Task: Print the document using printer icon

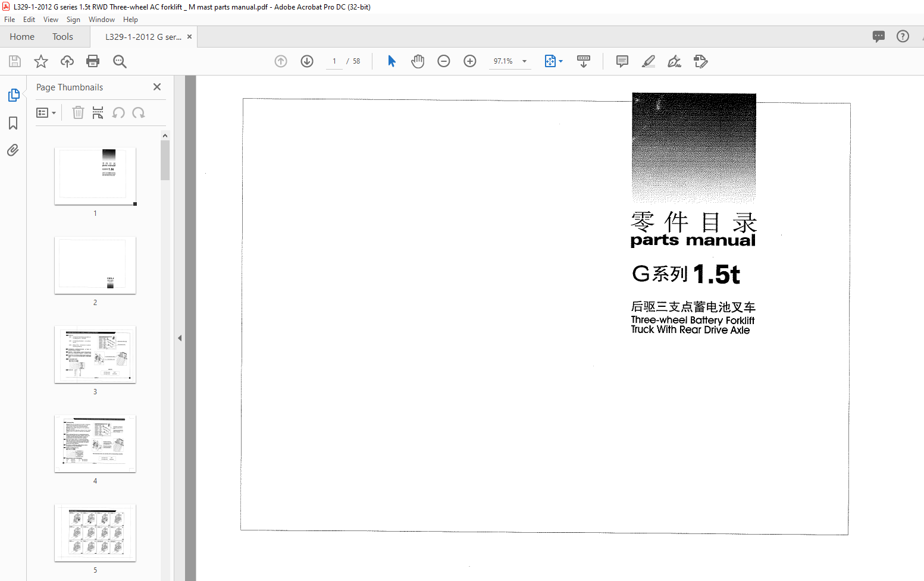Action: [x=93, y=61]
